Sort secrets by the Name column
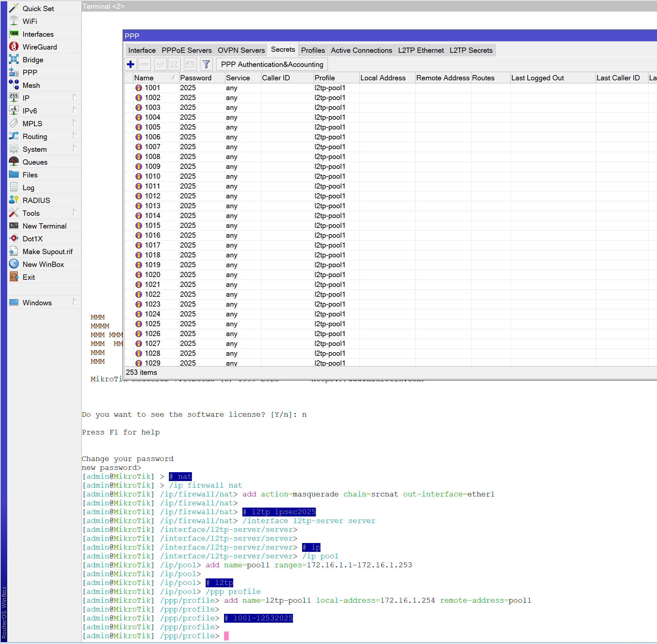Image resolution: width=657 pixels, height=644 pixels. pos(155,78)
